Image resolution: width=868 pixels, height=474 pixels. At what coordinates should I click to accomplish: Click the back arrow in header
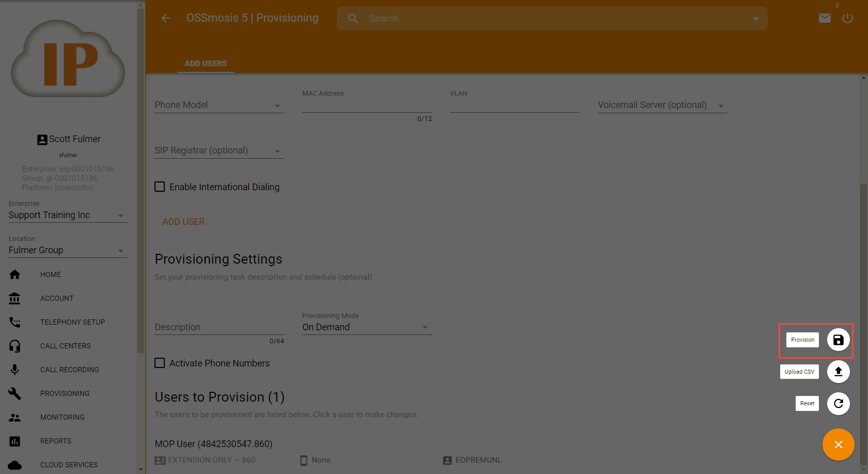(x=166, y=19)
